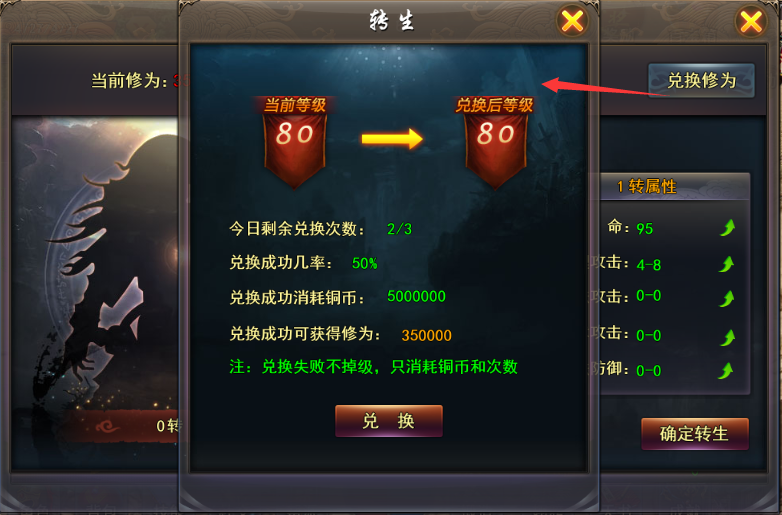Click the yellow arrow between level badges

pos(392,139)
